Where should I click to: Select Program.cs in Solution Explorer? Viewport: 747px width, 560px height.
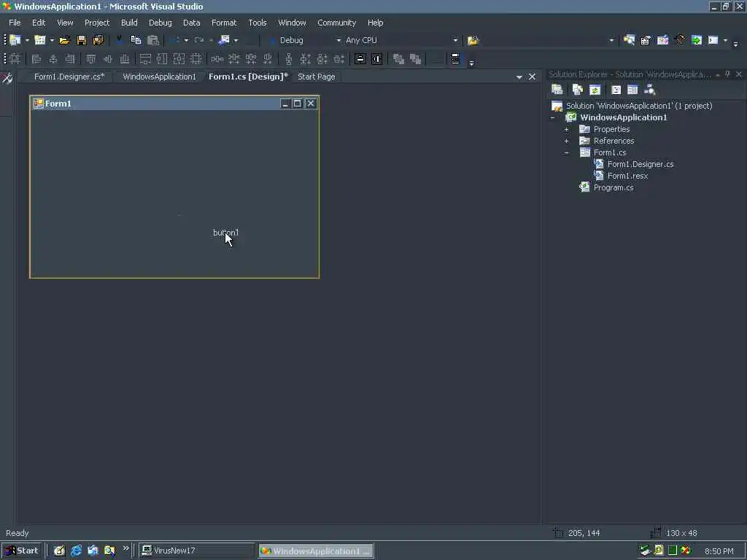pyautogui.click(x=613, y=187)
